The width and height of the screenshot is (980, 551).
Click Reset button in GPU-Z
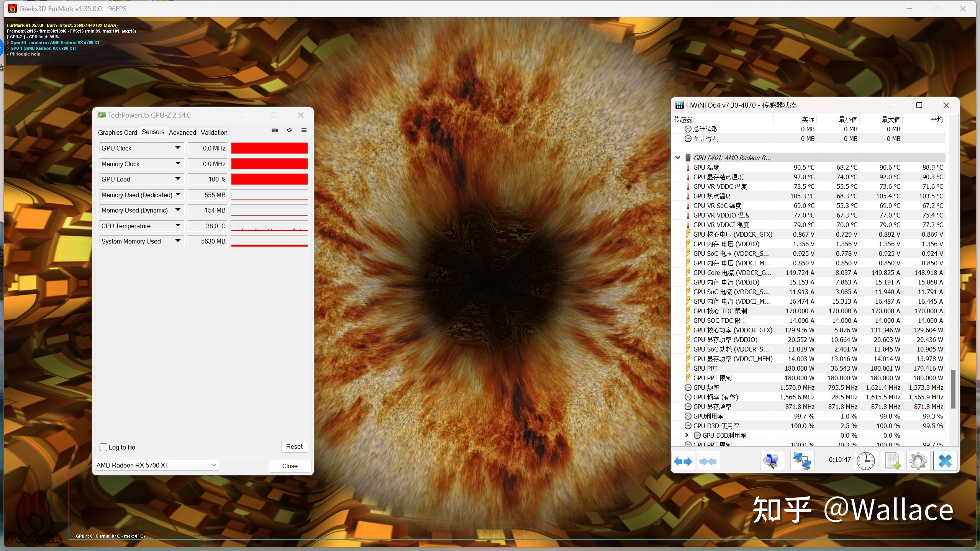(x=294, y=446)
